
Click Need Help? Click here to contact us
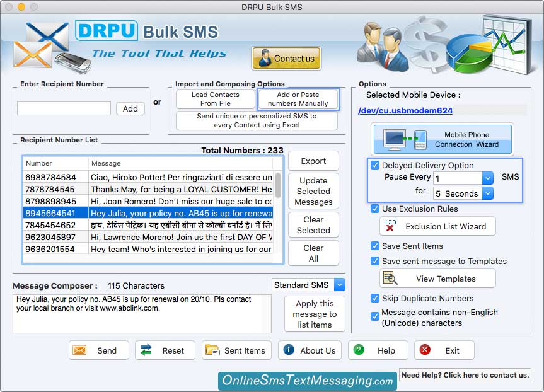click(465, 375)
